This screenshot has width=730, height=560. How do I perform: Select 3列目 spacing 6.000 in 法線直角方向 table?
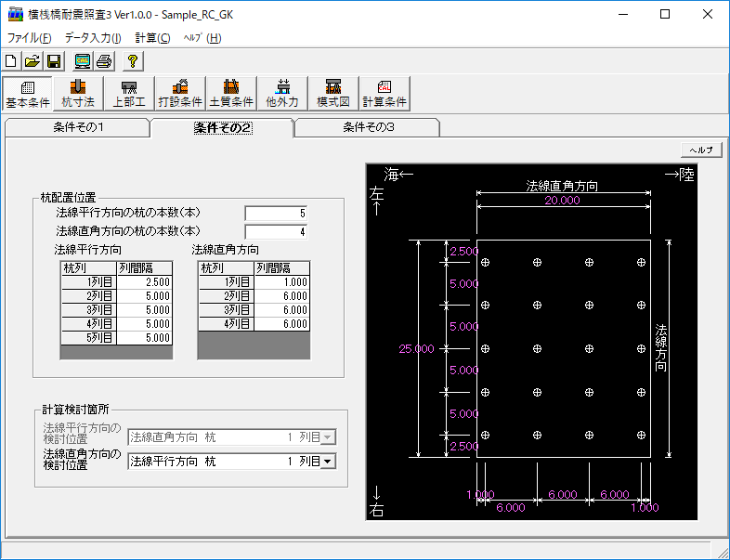coord(282,310)
